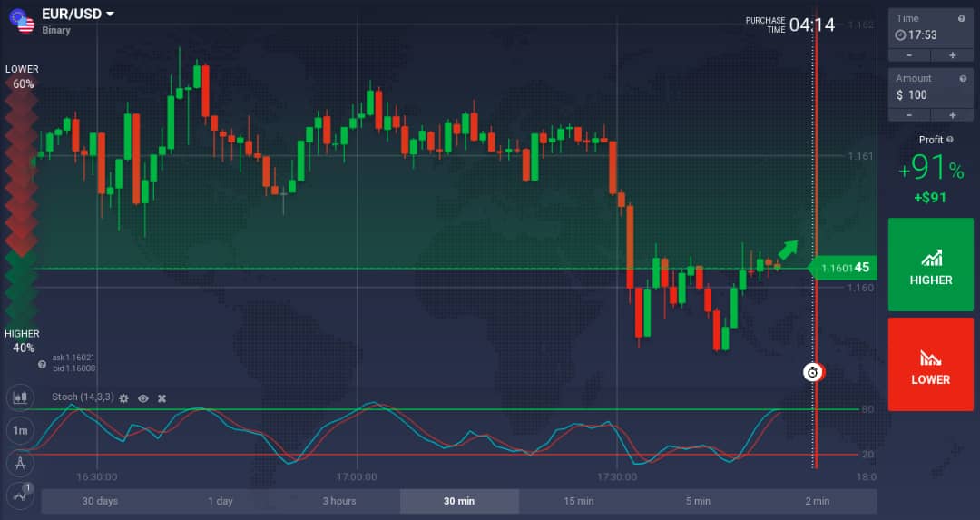Open the candlestick chart type selector
This screenshot has width=980, height=520.
pyautogui.click(x=20, y=398)
